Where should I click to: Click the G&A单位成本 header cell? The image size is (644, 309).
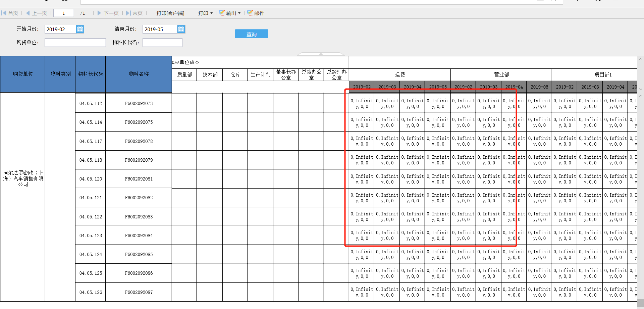point(260,62)
